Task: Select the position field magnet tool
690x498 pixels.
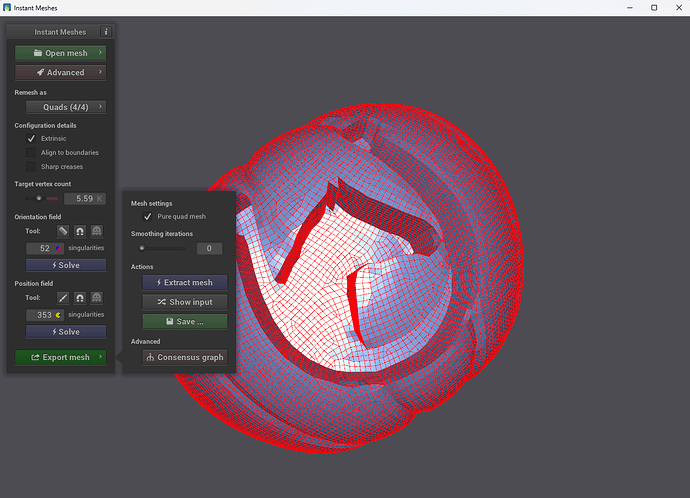Action: point(80,298)
